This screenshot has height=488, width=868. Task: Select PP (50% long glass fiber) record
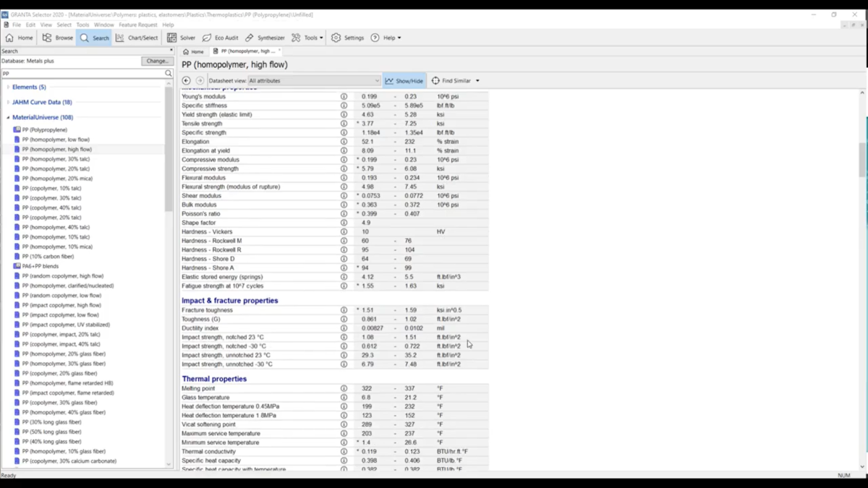click(51, 432)
